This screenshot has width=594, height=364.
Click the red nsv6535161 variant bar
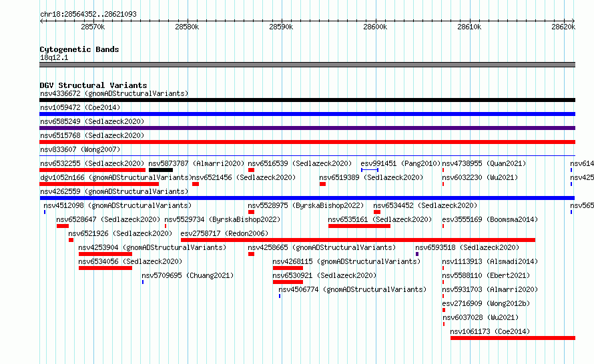[x=359, y=226]
